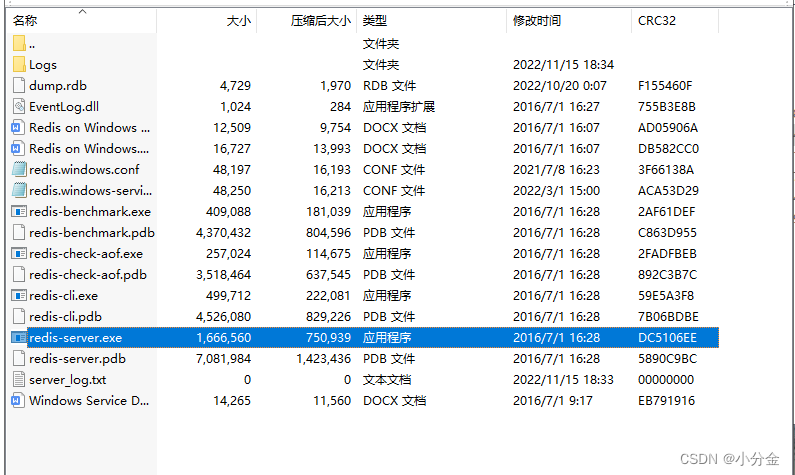Select the redis.windows.conf file name
This screenshot has height=475, width=795.
tap(84, 170)
